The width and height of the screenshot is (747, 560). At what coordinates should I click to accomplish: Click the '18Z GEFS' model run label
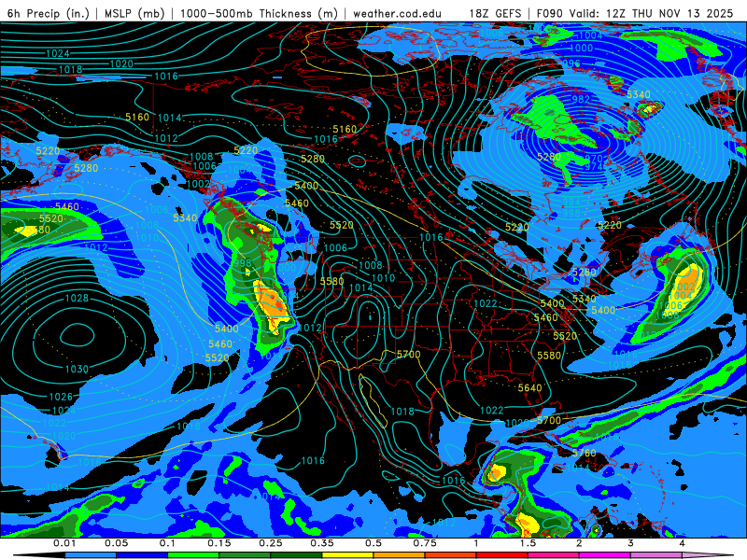click(495, 13)
